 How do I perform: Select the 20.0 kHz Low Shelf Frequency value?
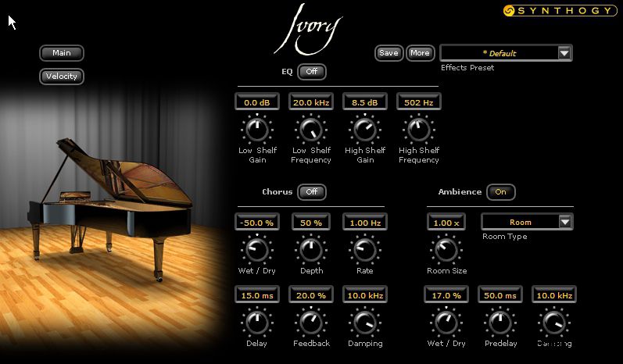point(311,102)
